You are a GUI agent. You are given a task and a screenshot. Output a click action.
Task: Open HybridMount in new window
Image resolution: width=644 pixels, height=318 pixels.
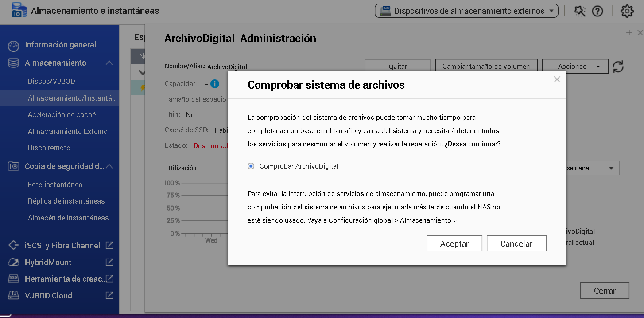(x=109, y=262)
